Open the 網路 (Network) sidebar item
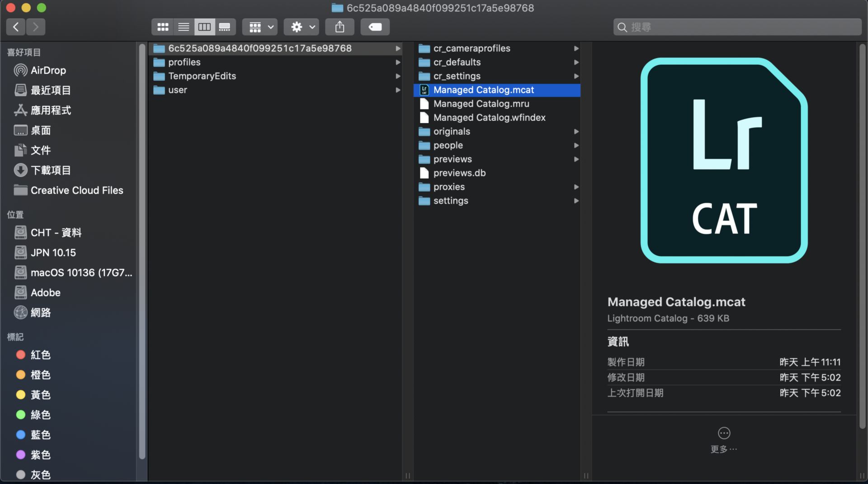Image resolution: width=868 pixels, height=484 pixels. coord(41,312)
